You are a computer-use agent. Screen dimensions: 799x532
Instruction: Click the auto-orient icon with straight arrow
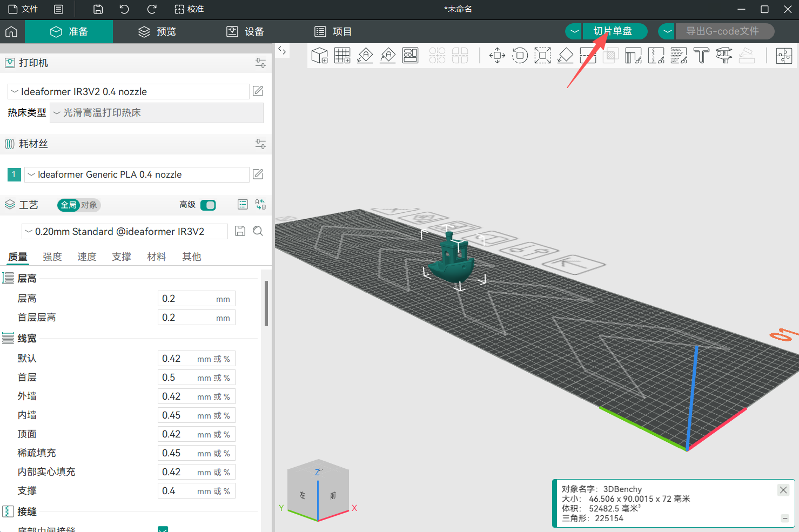click(365, 56)
